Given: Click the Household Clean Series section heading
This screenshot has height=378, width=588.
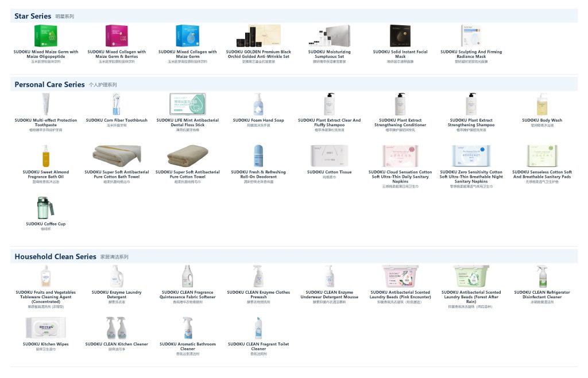Looking at the screenshot, I should tap(56, 256).
